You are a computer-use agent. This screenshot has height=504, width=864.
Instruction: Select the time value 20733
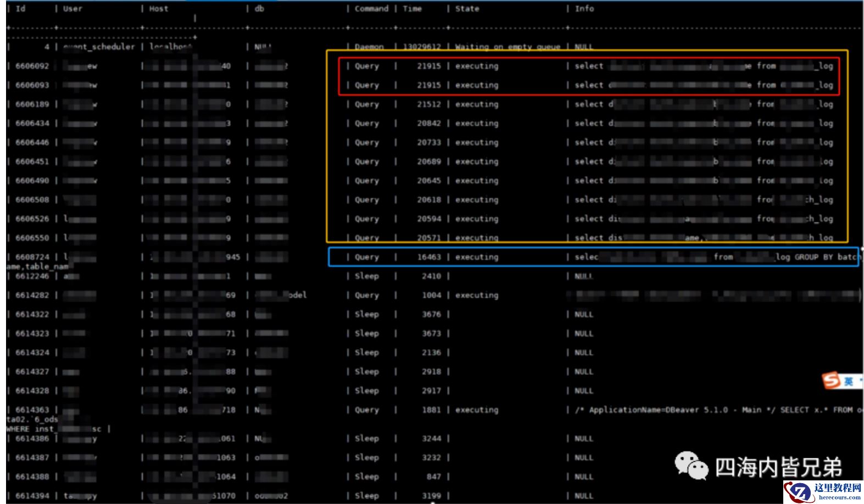pyautogui.click(x=428, y=142)
